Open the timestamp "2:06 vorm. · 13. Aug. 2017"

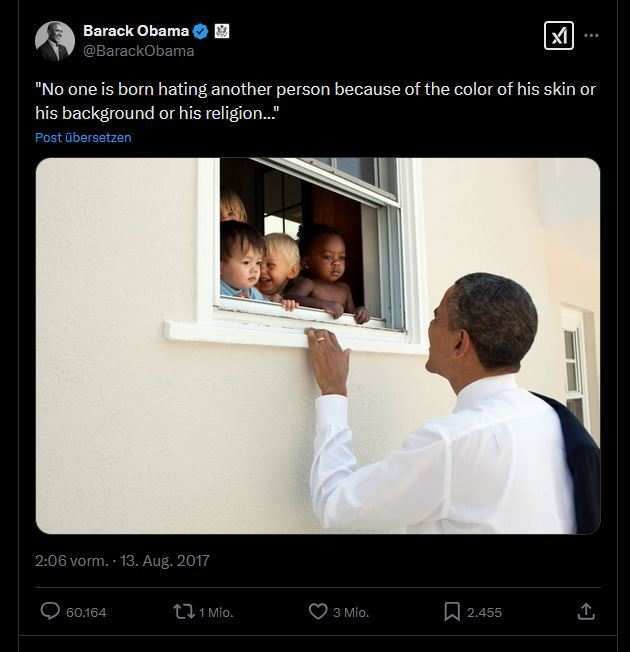point(122,560)
